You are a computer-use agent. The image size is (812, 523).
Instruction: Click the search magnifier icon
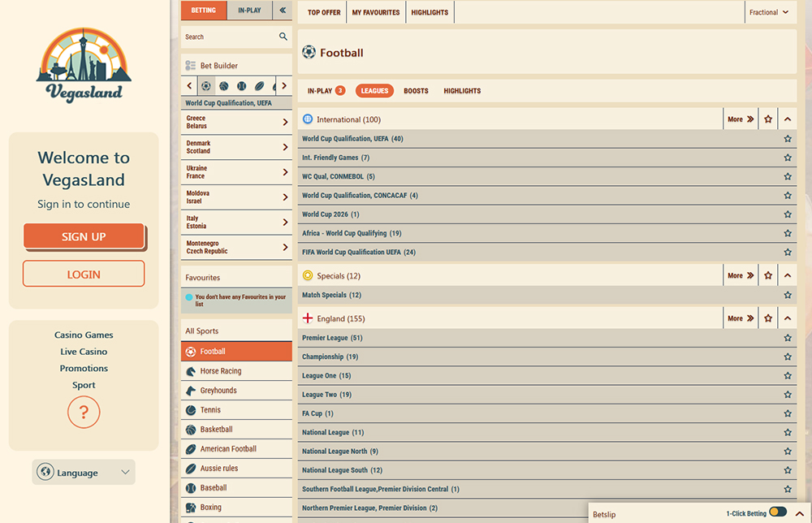283,37
